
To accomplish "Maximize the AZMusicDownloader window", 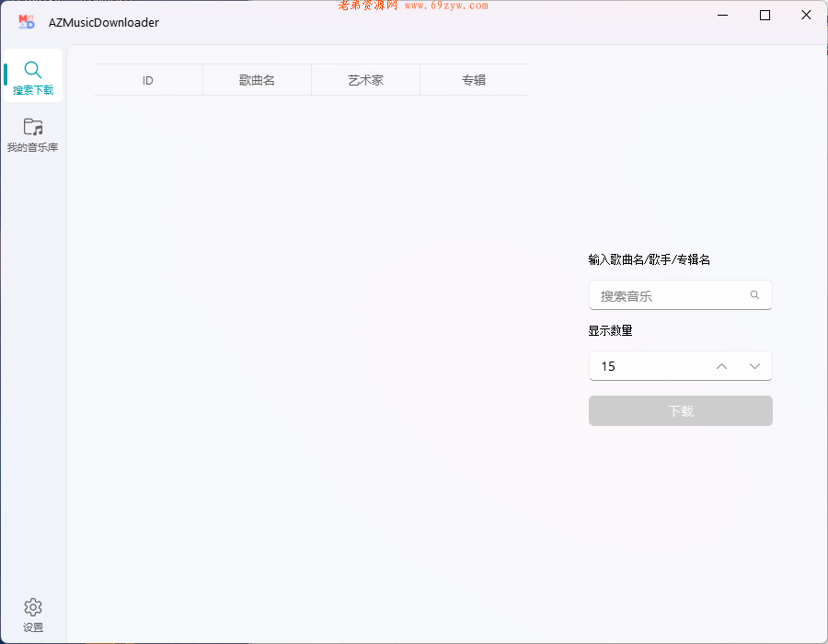I will 765,16.
